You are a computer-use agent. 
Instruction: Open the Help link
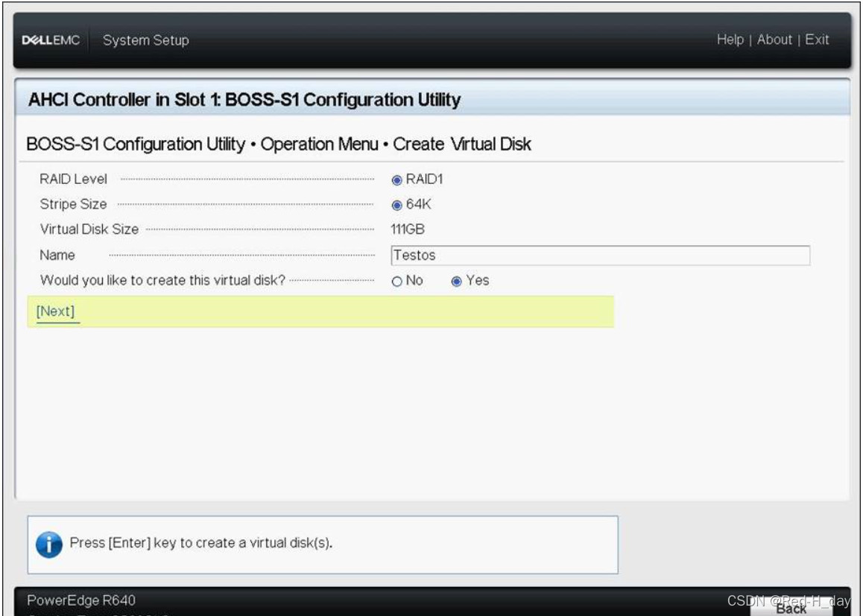pos(730,39)
